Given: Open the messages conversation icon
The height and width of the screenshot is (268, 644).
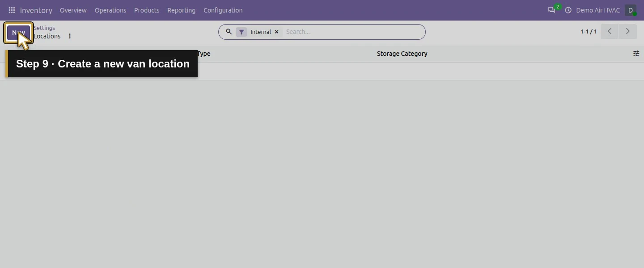Looking at the screenshot, I should pyautogui.click(x=551, y=10).
